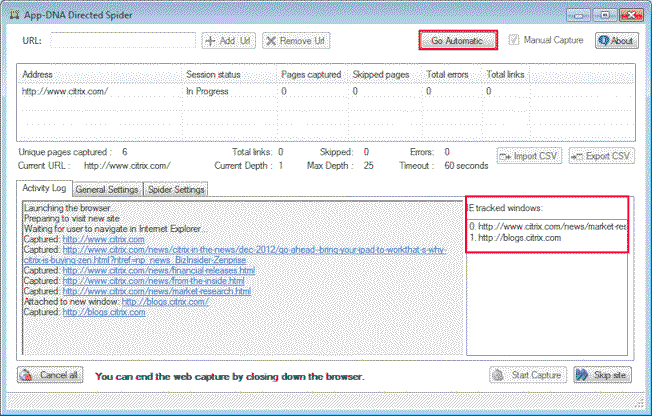Switch to the Activity Log tab
The width and height of the screenshot is (652, 416).
(x=44, y=188)
